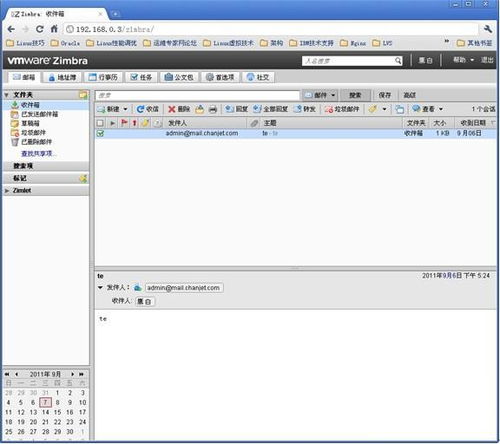The width and height of the screenshot is (500, 444).
Task: Click the paperclip attachment column header
Action: point(254,123)
